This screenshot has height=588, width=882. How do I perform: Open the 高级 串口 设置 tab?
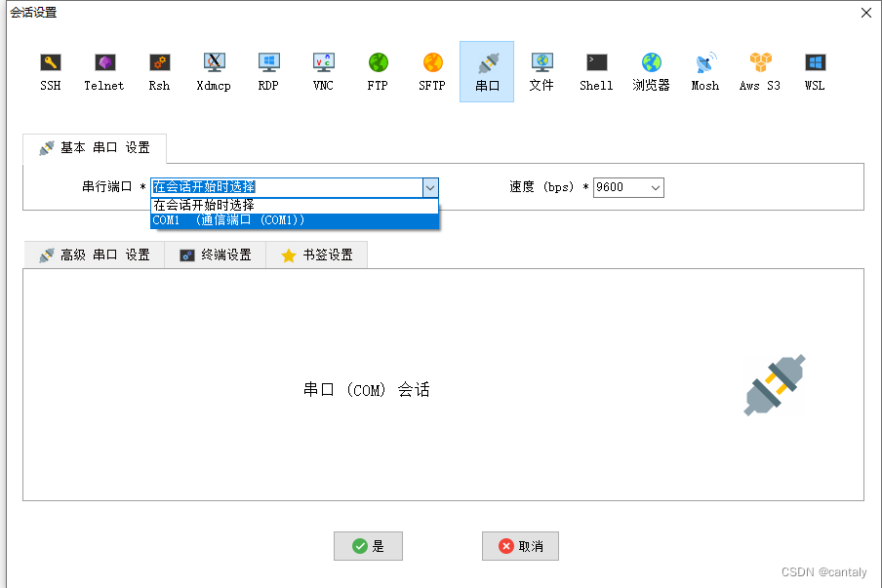tap(94, 255)
